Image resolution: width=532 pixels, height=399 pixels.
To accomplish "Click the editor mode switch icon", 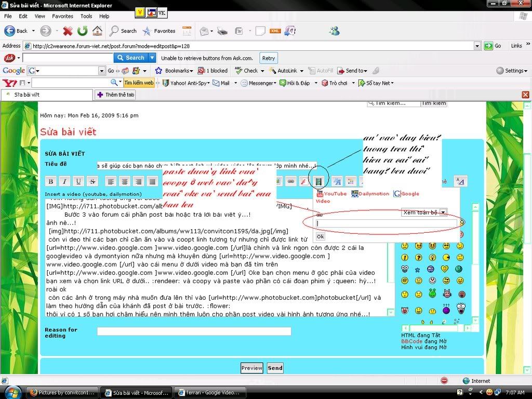I will 460,181.
